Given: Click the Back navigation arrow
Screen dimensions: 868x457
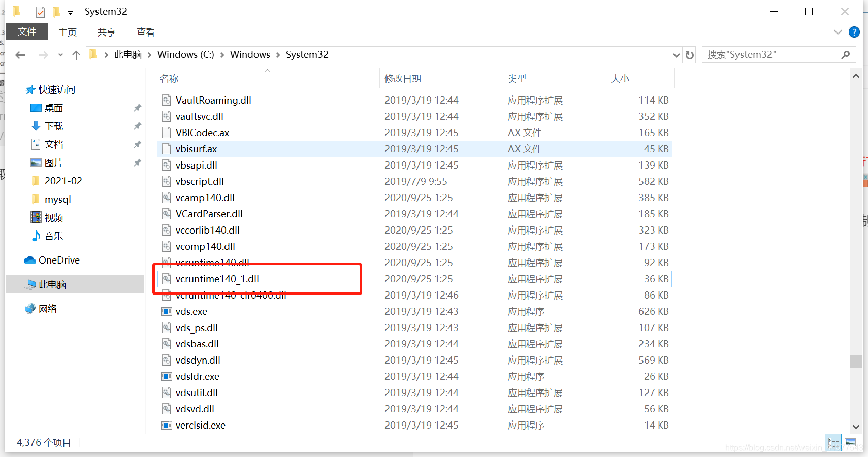Looking at the screenshot, I should pyautogui.click(x=20, y=55).
